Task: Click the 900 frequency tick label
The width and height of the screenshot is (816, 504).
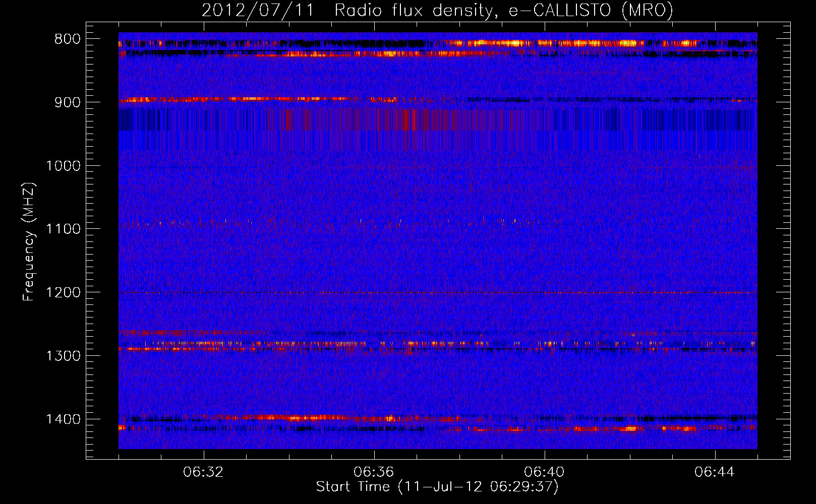Action: pos(68,102)
